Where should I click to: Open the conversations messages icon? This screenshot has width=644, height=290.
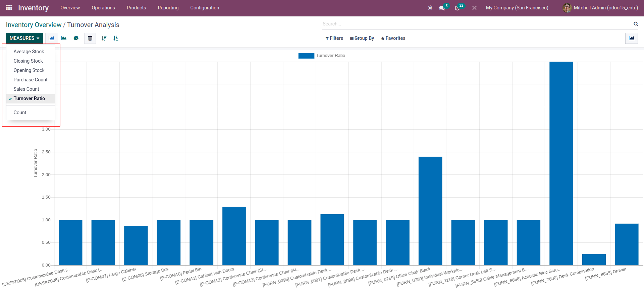pos(442,8)
